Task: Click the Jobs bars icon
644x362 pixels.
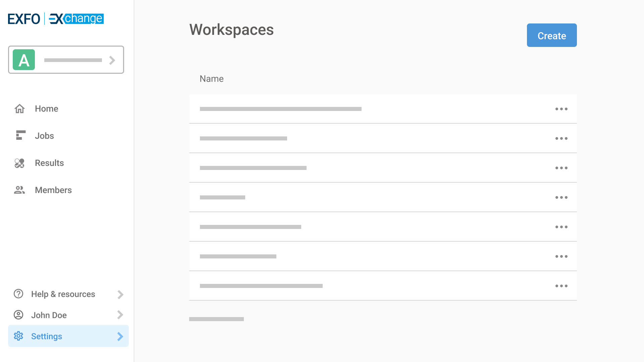Action: point(20,135)
